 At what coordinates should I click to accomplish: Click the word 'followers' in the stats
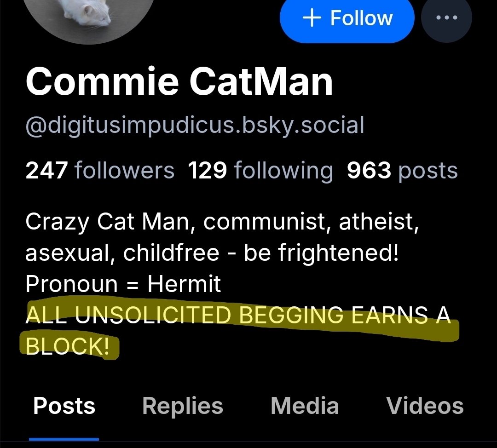(x=124, y=171)
